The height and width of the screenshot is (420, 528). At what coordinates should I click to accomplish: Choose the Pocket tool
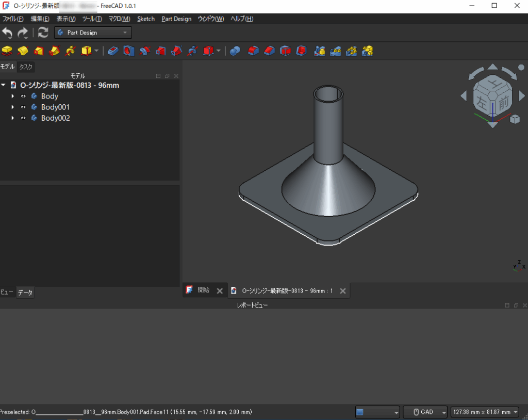(x=113, y=51)
